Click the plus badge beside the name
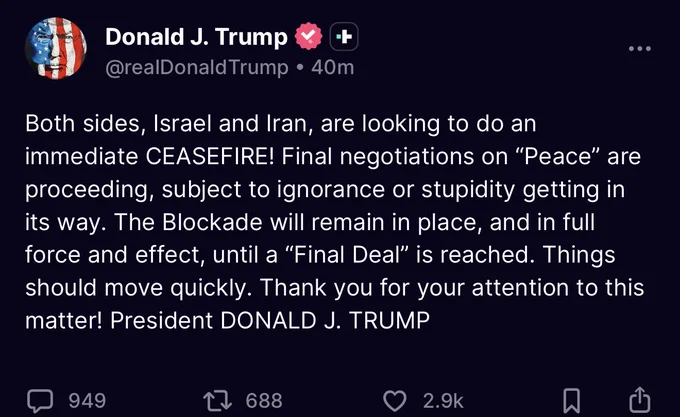 344,37
